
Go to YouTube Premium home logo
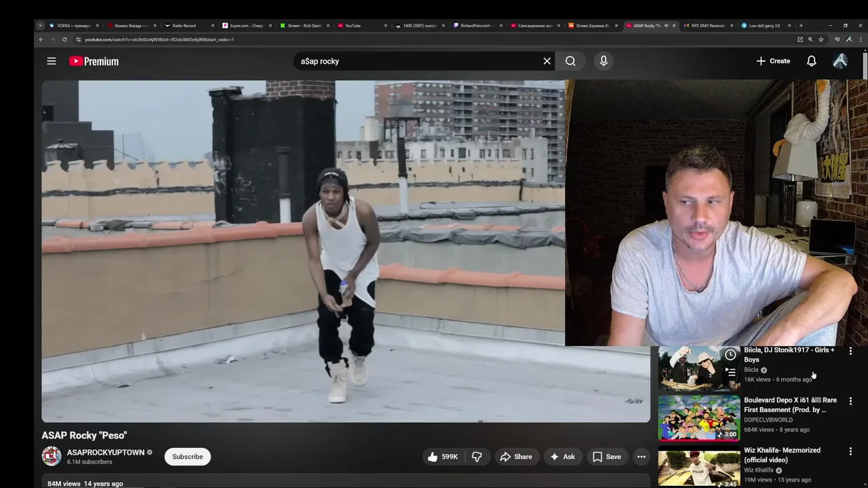click(94, 61)
